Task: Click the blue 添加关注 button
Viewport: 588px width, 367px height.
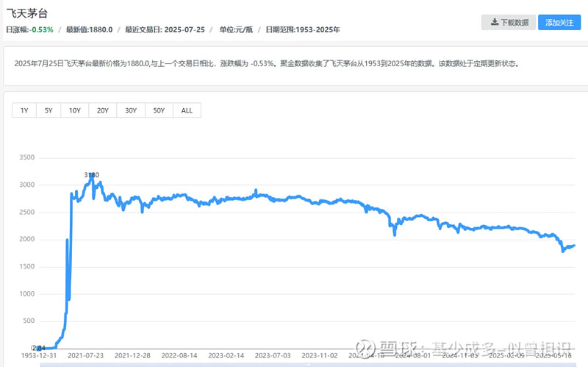Action: (x=559, y=23)
